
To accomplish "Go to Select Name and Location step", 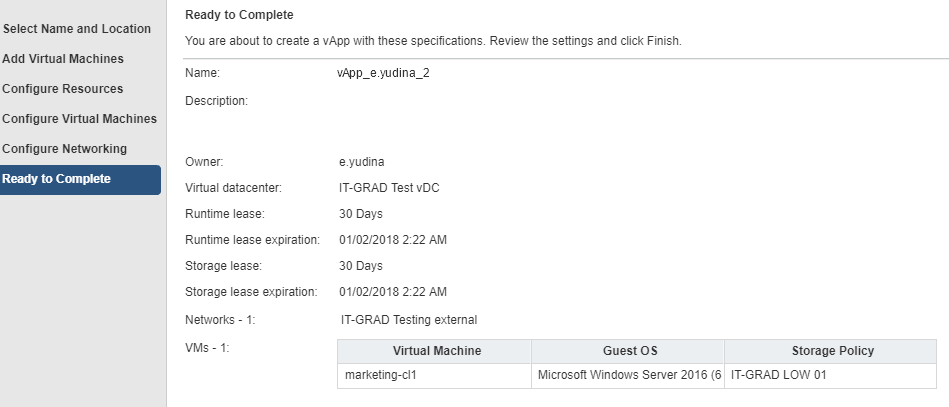I will coord(76,28).
